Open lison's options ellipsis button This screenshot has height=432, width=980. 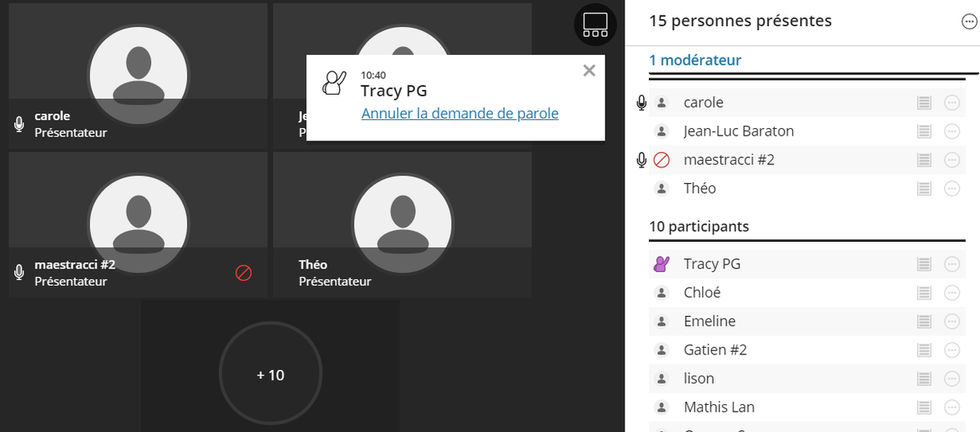(x=952, y=379)
